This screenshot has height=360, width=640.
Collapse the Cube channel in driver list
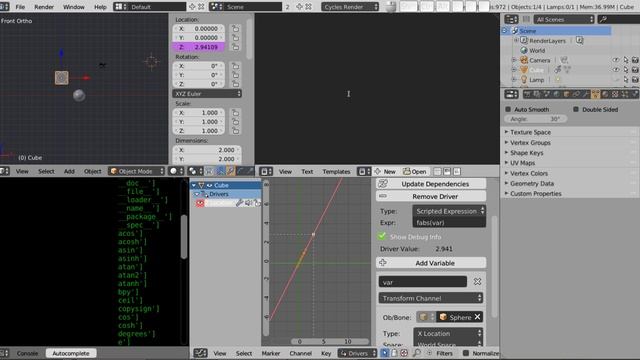click(x=194, y=185)
